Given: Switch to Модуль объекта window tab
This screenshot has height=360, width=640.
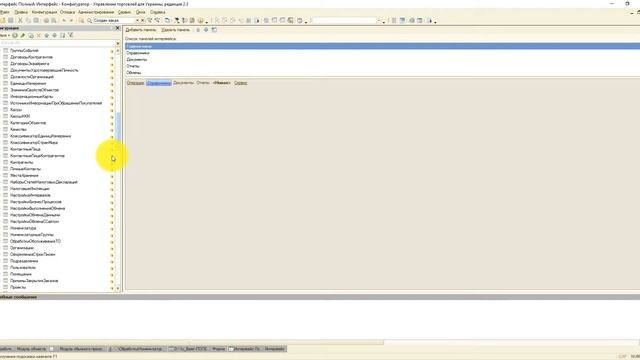Looking at the screenshot, I should pos(31,349).
